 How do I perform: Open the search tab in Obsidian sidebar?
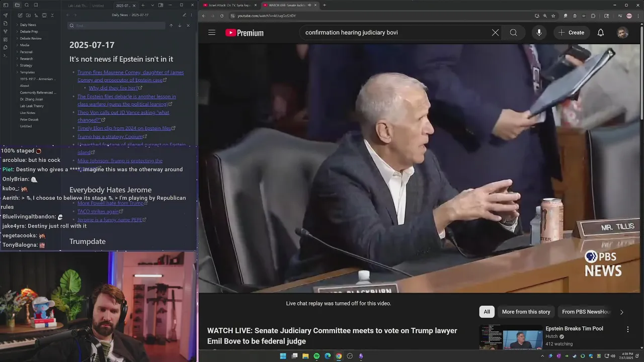pos(27,6)
